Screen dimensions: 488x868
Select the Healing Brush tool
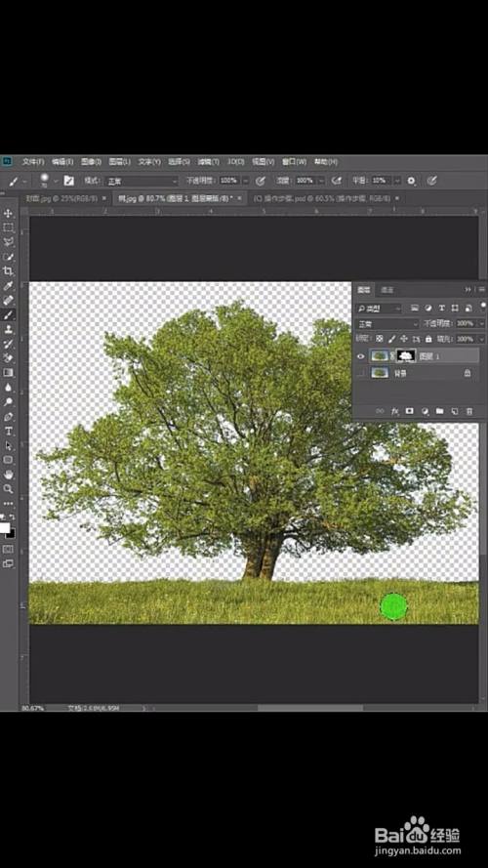tap(9, 300)
